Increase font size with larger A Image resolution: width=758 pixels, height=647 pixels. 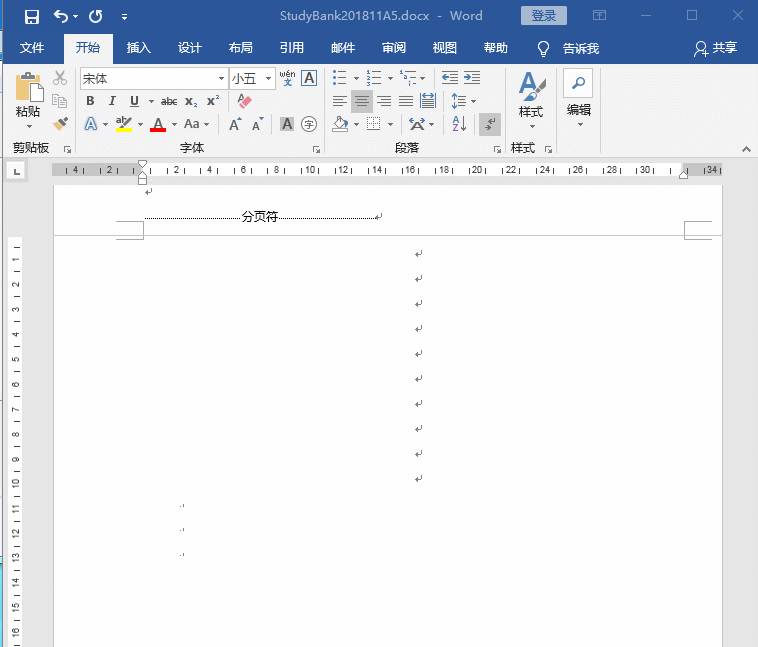pyautogui.click(x=235, y=124)
